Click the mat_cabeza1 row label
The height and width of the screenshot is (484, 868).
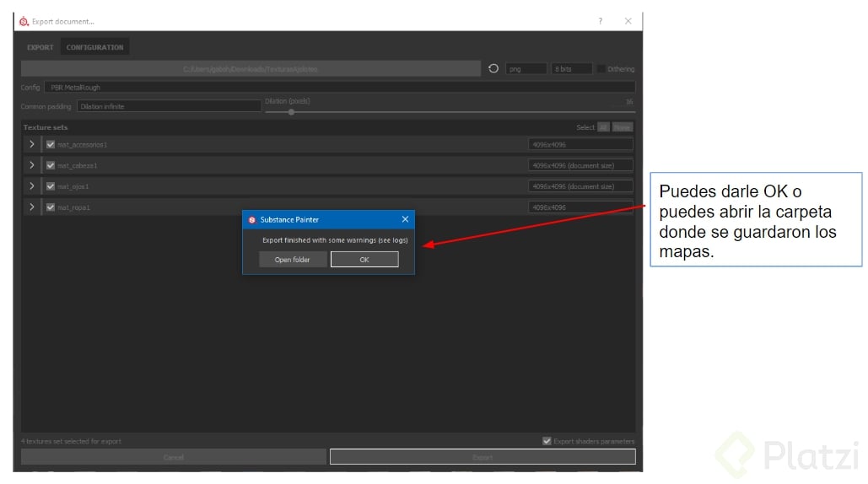pyautogui.click(x=78, y=165)
